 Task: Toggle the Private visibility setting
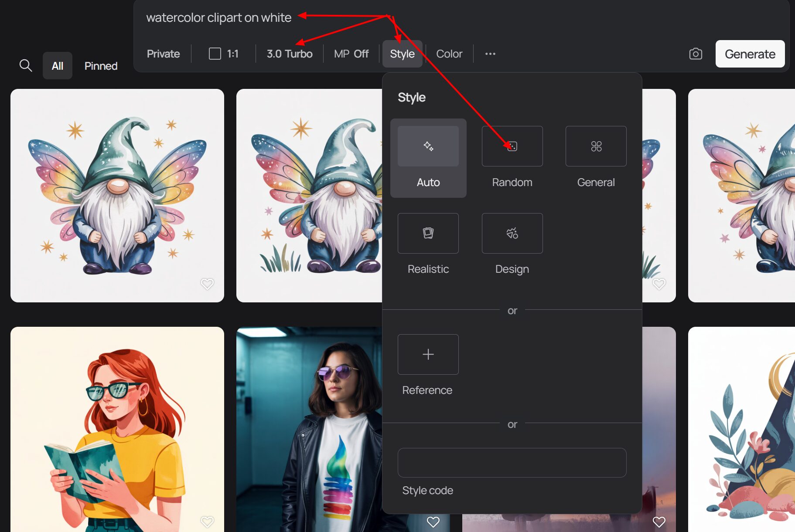point(163,54)
